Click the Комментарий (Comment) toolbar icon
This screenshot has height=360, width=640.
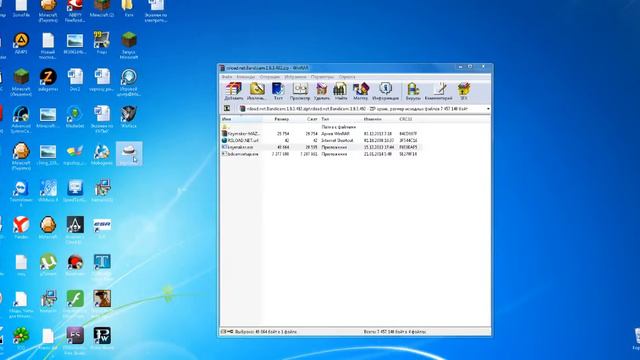(439, 91)
